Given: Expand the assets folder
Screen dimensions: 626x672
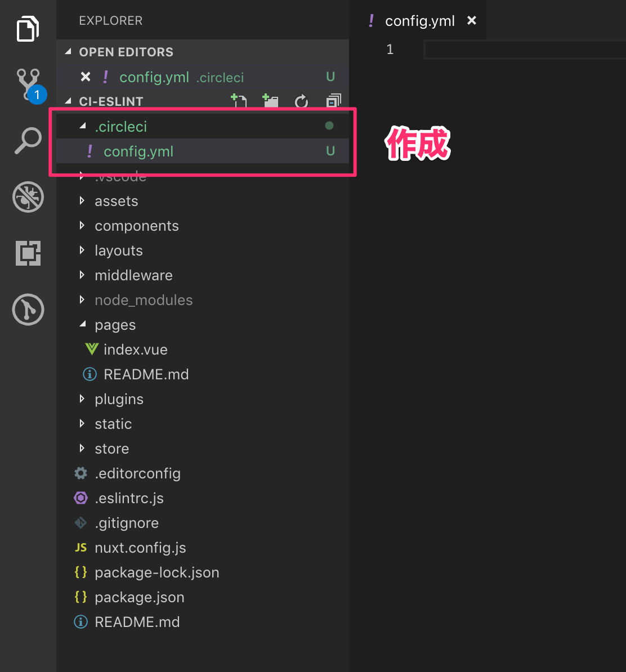Looking at the screenshot, I should (x=117, y=201).
